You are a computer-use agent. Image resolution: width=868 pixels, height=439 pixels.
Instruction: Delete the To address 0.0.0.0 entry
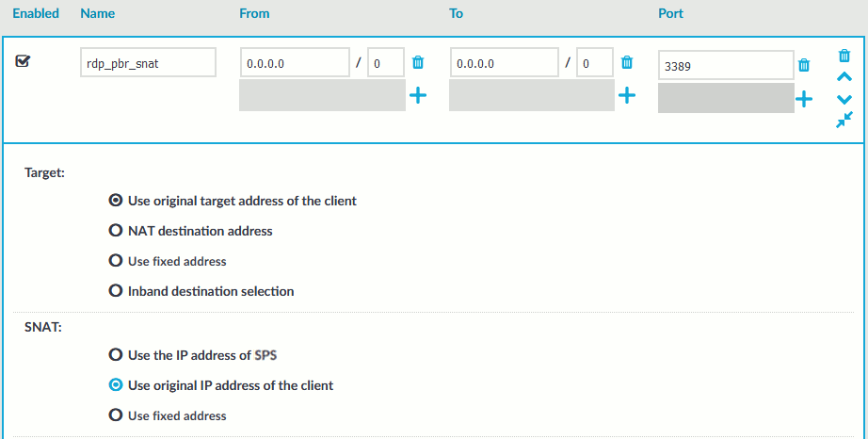click(627, 63)
